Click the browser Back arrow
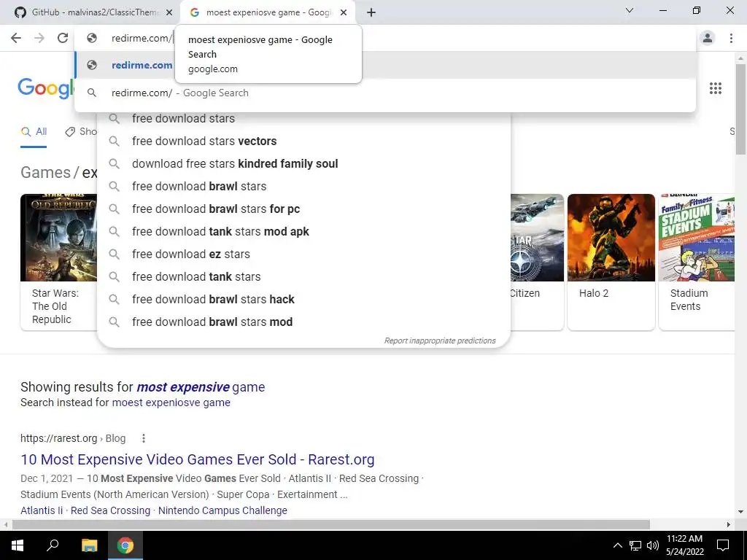This screenshot has width=747, height=560. tap(16, 38)
